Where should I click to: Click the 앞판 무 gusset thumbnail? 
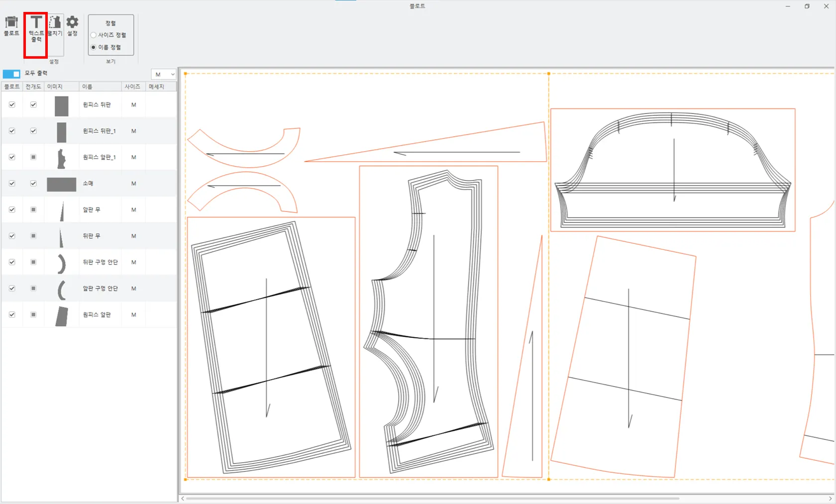62,211
